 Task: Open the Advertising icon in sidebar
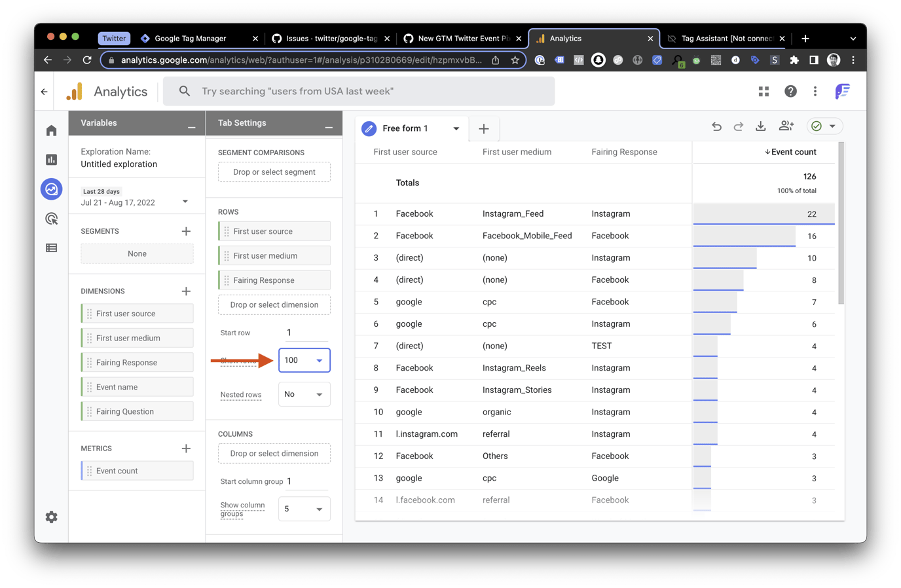coord(52,219)
